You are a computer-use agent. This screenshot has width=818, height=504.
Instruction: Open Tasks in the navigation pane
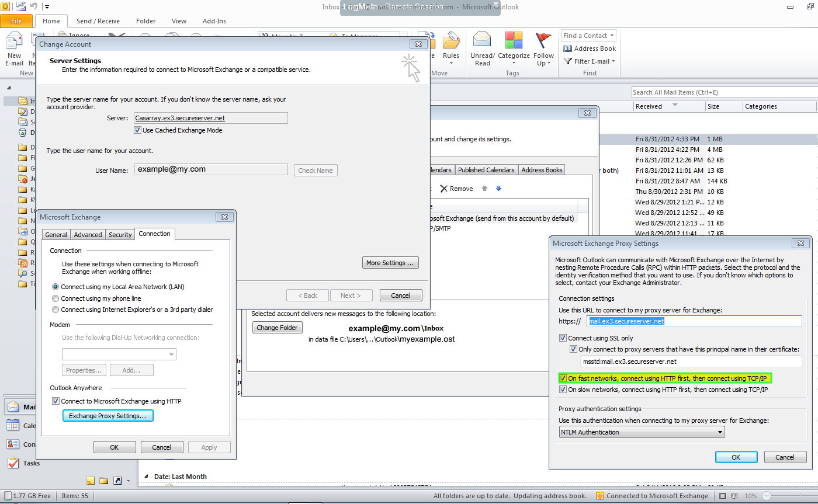click(x=23, y=463)
